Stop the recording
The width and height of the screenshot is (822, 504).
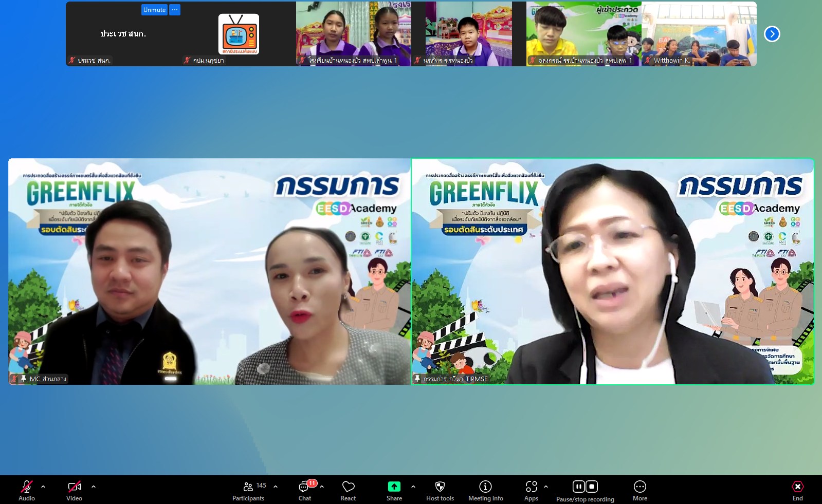click(x=592, y=486)
